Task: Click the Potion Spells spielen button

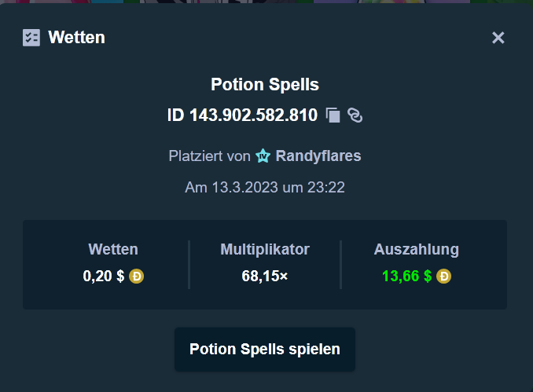Action: coord(265,350)
